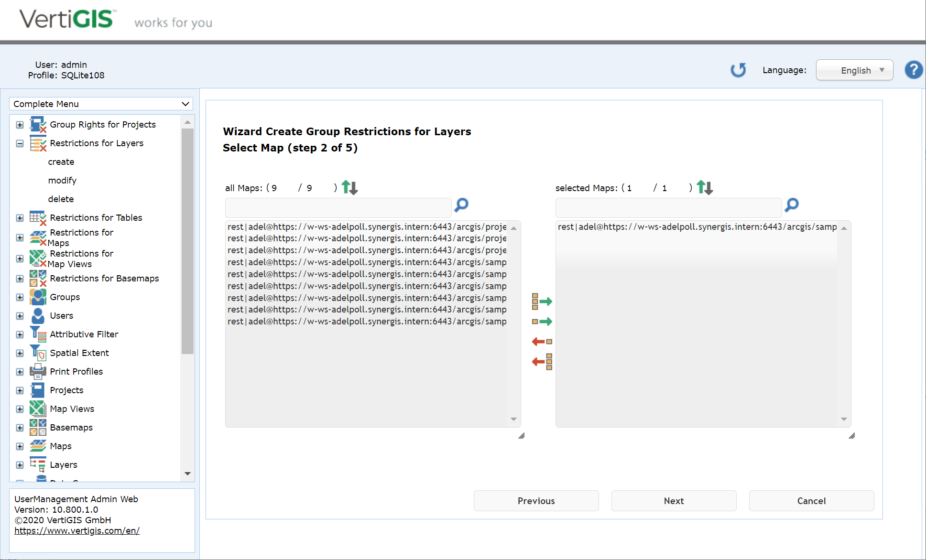The image size is (926, 560).
Task: Click the Restrictions for Basemaps icon
Action: point(38,278)
